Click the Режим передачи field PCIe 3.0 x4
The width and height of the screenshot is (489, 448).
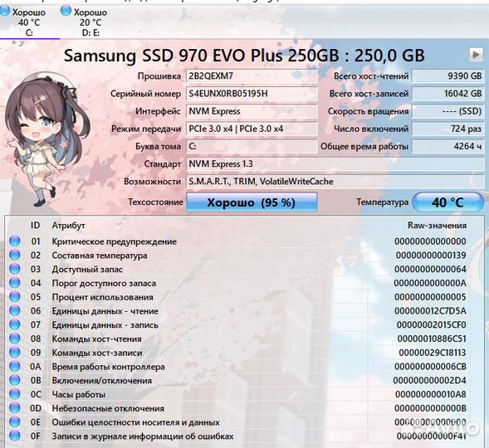click(252, 129)
